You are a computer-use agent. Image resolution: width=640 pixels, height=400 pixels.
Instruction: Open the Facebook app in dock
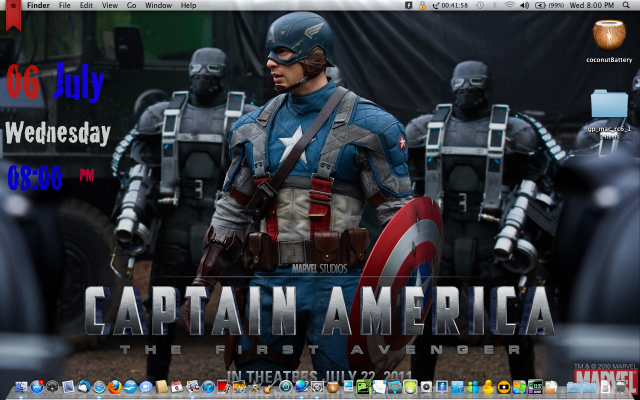pos(441,386)
